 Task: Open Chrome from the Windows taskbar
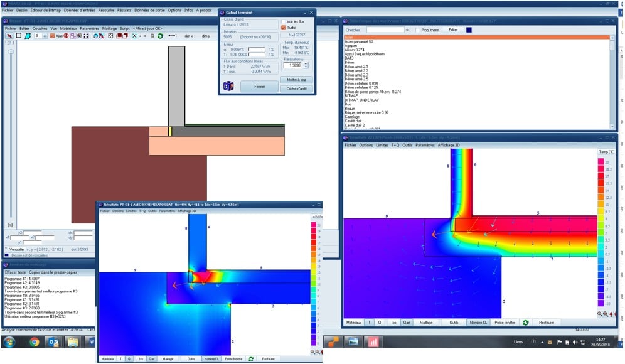(x=34, y=342)
